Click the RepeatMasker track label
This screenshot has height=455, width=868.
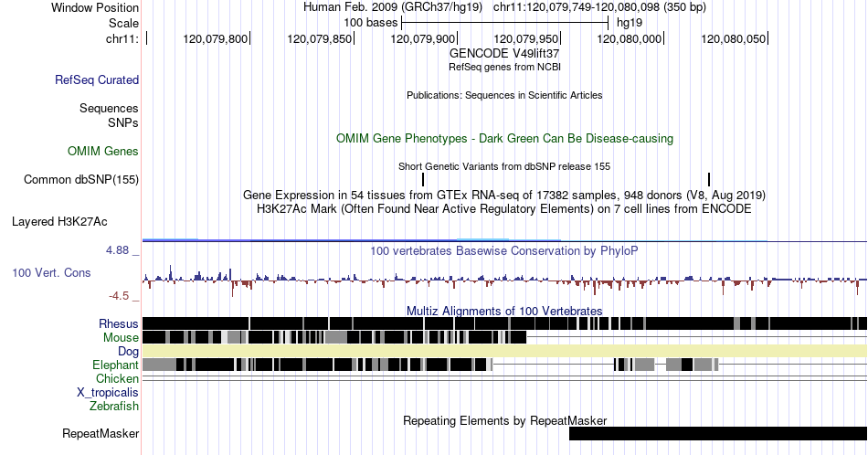pyautogui.click(x=101, y=433)
